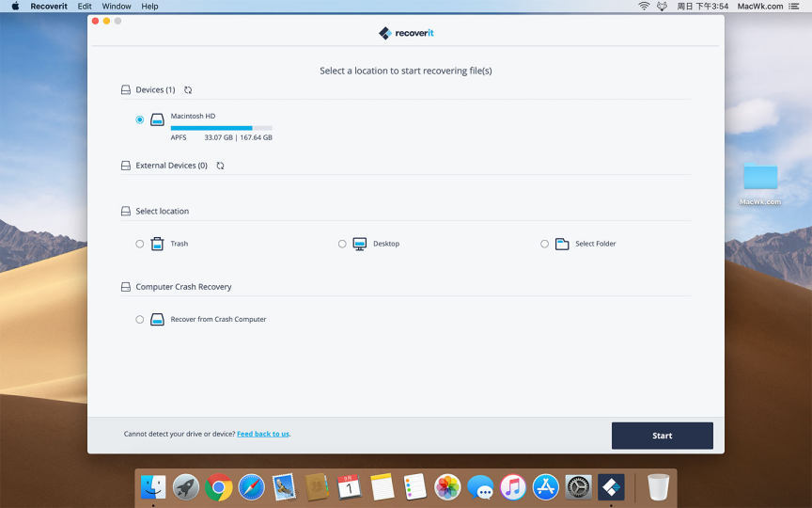Open the Window menu
This screenshot has height=508, width=812.
(x=117, y=7)
